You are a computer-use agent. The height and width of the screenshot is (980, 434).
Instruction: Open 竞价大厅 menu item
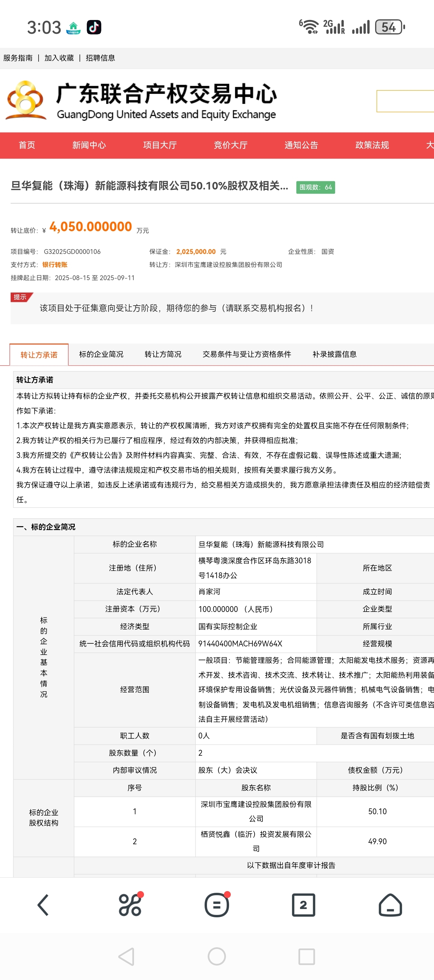coord(230,145)
